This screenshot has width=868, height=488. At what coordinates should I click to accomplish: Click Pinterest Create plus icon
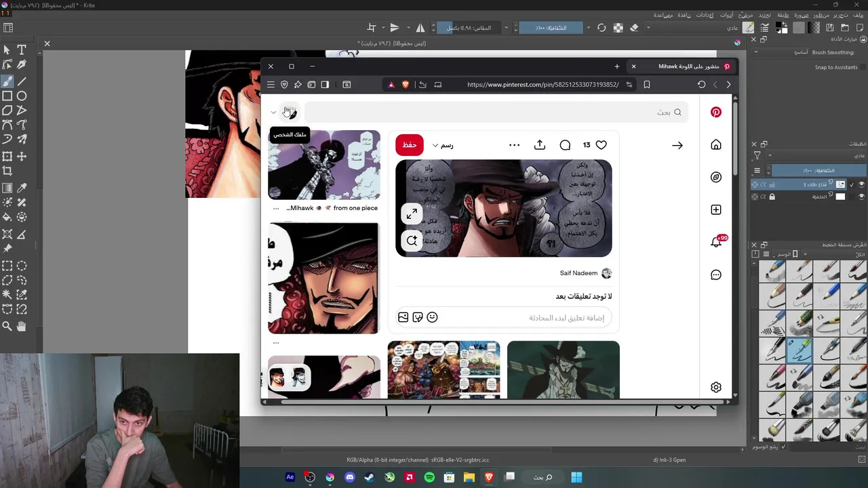pos(716,209)
